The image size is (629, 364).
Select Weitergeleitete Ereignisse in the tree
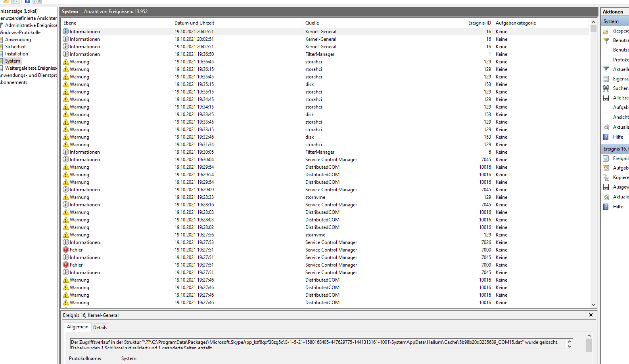(31, 68)
